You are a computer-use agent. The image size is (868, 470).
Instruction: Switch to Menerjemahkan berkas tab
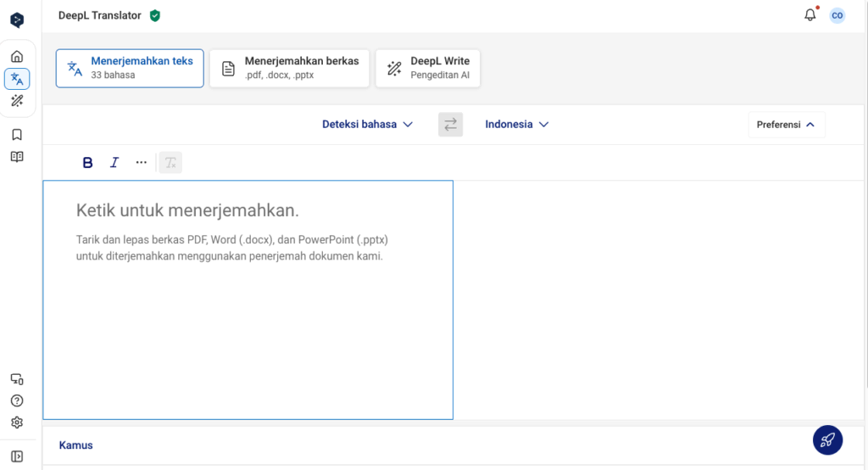tap(289, 68)
